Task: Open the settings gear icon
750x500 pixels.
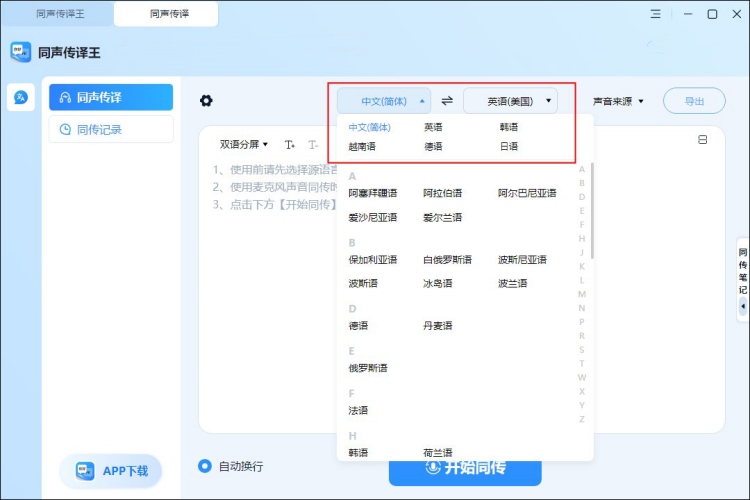Action: pyautogui.click(x=206, y=101)
